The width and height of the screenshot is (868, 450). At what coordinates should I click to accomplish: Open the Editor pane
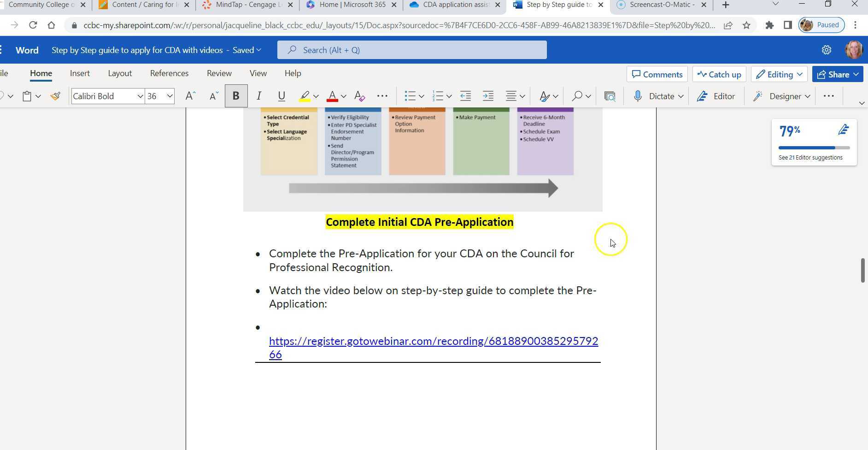click(716, 96)
